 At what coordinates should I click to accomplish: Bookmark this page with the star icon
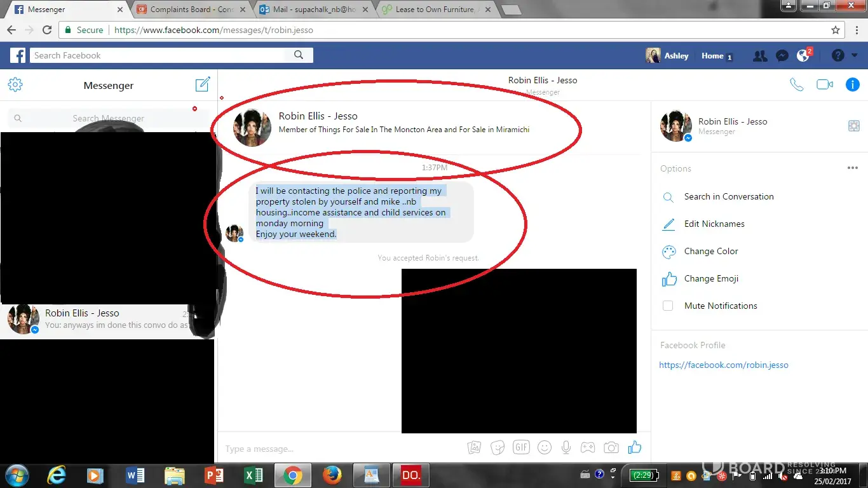836,30
